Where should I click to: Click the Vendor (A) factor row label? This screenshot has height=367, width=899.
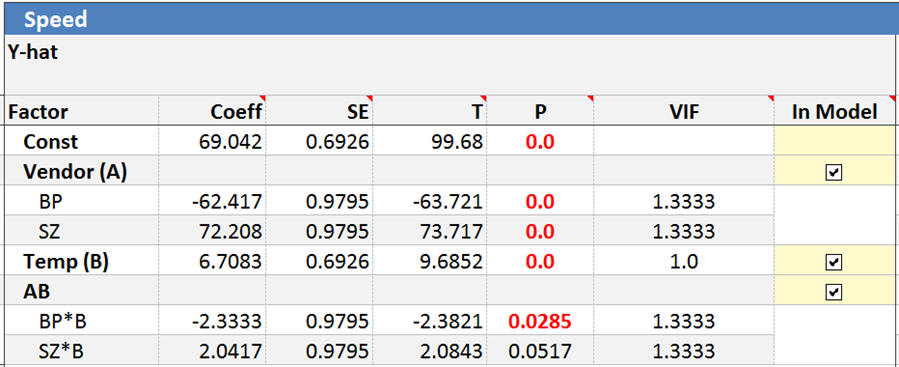[x=75, y=172]
